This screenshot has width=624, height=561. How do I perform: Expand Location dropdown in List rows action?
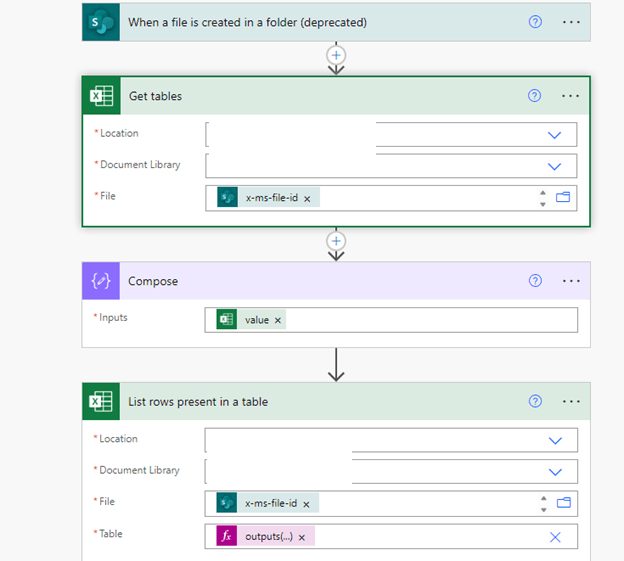(555, 440)
